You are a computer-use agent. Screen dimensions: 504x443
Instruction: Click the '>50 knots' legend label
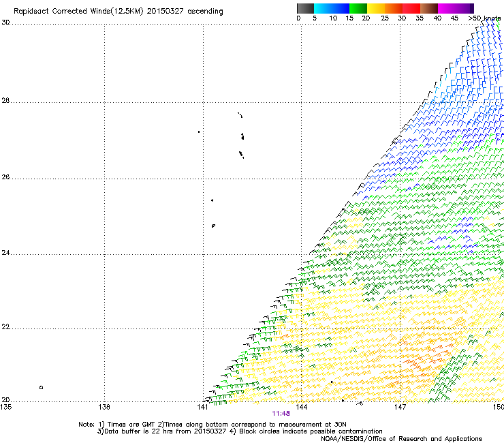click(484, 18)
